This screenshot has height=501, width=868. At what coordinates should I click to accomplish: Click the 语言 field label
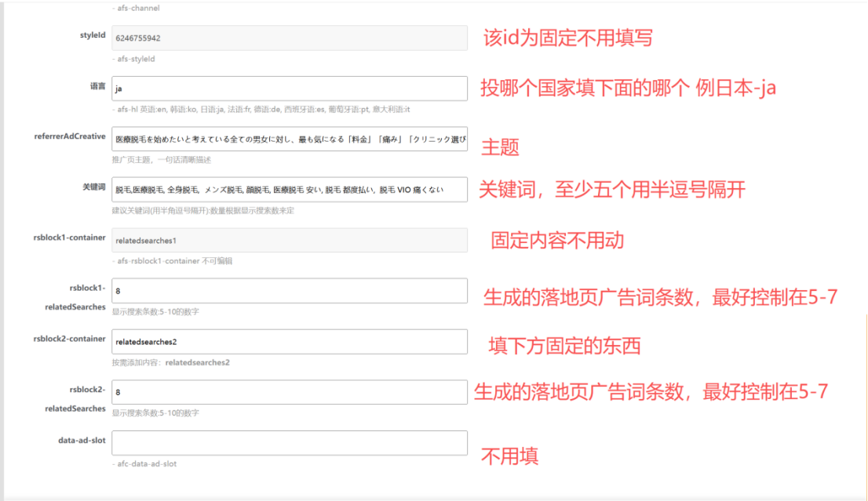point(97,86)
